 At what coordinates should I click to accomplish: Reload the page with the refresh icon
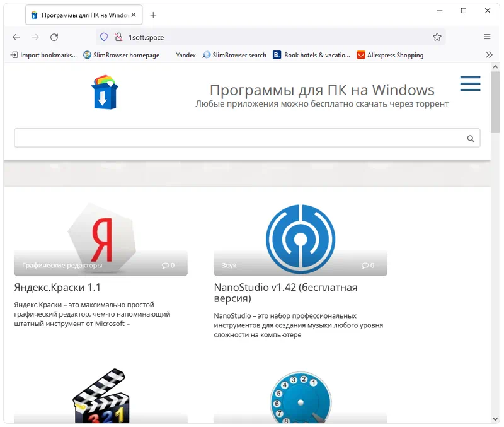(x=54, y=37)
